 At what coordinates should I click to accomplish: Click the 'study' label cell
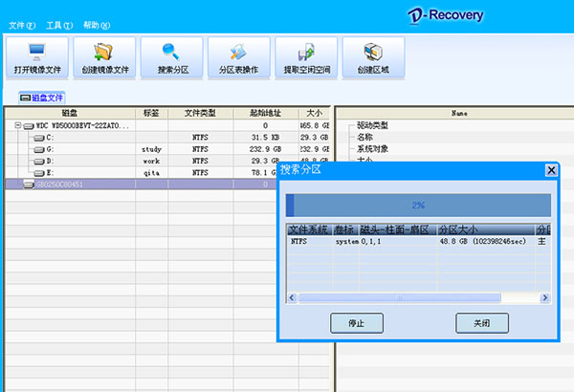click(151, 149)
